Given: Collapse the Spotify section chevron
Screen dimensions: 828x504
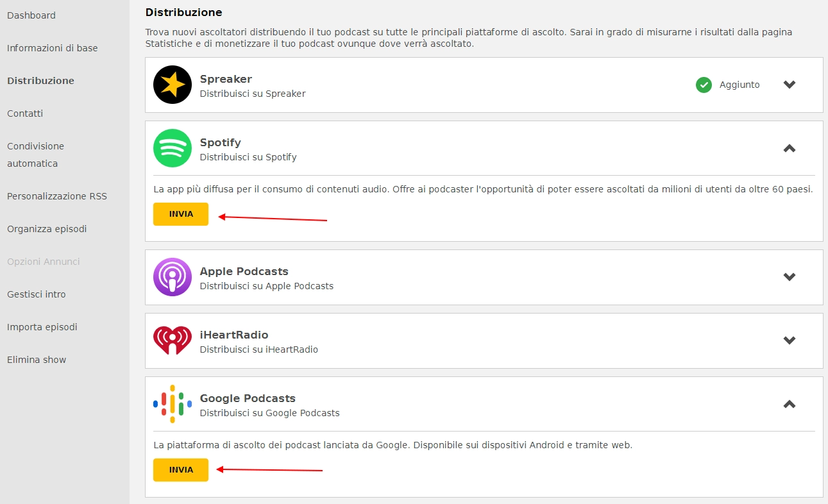Looking at the screenshot, I should (x=790, y=148).
